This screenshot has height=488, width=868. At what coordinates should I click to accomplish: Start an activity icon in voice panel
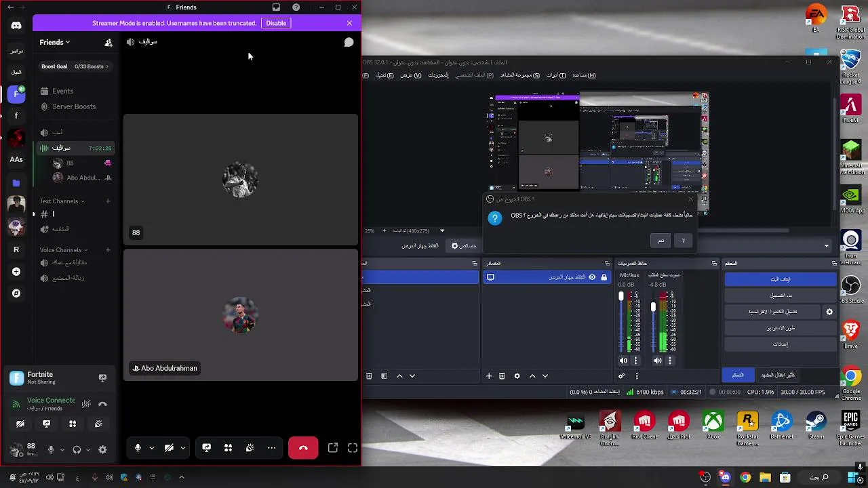point(73,424)
